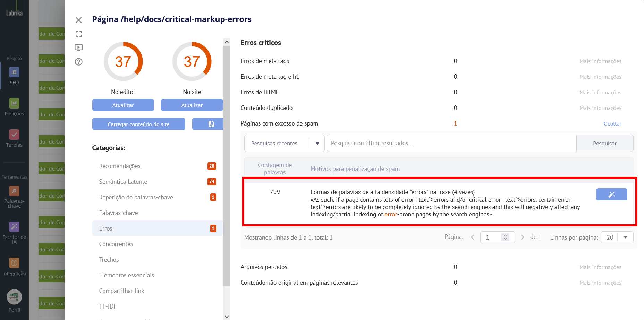The width and height of the screenshot is (644, 320).
Task: Click Atualizar under No editor
Action: 123,105
